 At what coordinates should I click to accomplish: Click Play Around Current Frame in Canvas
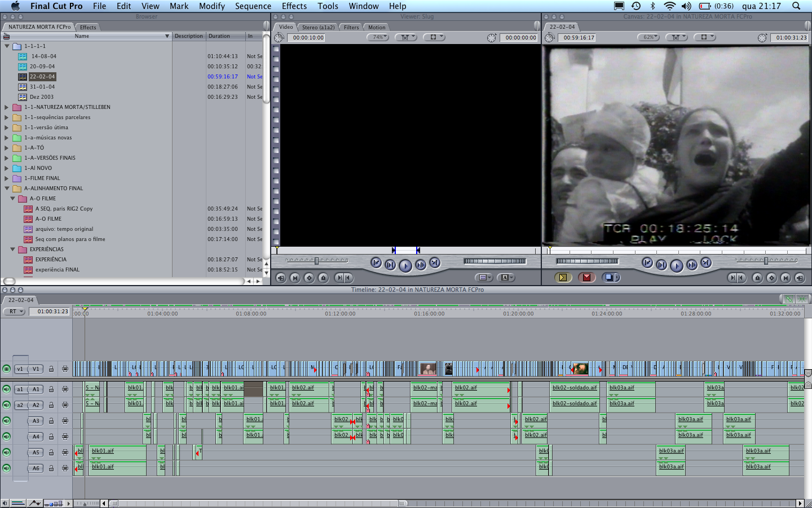[691, 264]
